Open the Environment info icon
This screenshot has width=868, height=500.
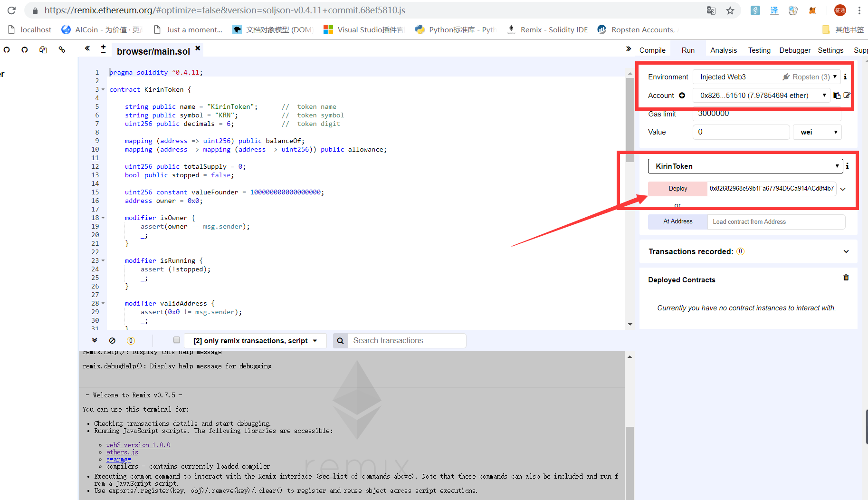[x=845, y=77]
